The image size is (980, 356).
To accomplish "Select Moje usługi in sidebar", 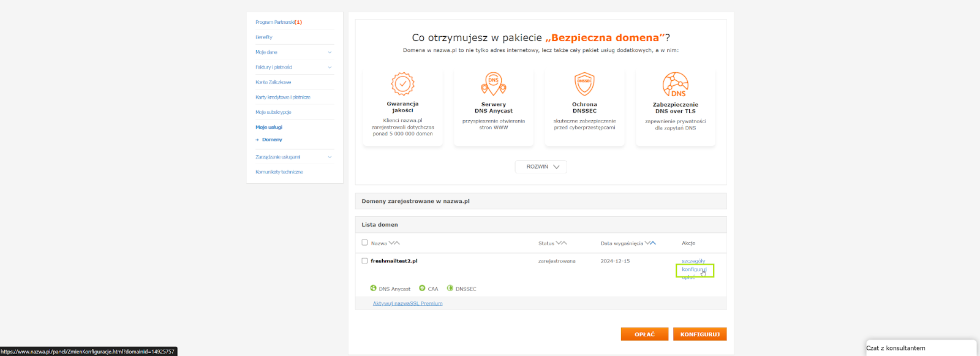I will pos(269,127).
